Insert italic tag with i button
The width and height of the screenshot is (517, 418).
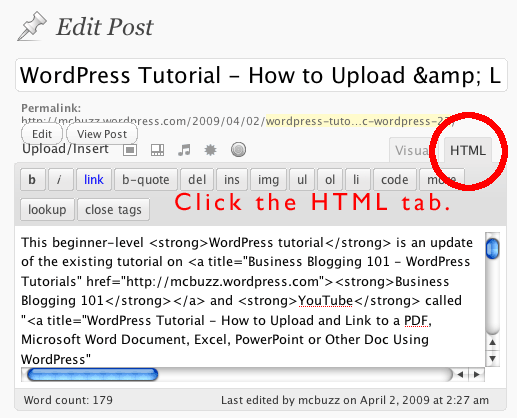(60, 180)
